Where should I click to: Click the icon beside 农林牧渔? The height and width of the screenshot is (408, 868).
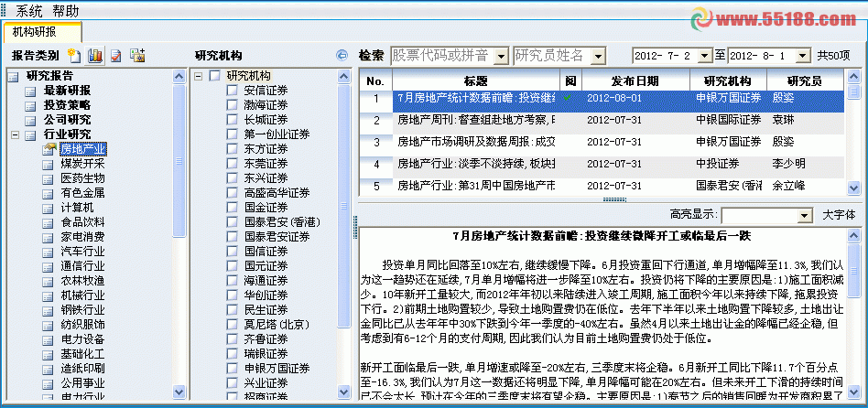pos(48,281)
